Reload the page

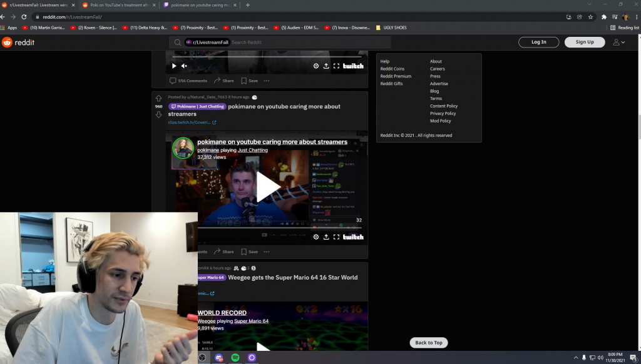(x=24, y=17)
